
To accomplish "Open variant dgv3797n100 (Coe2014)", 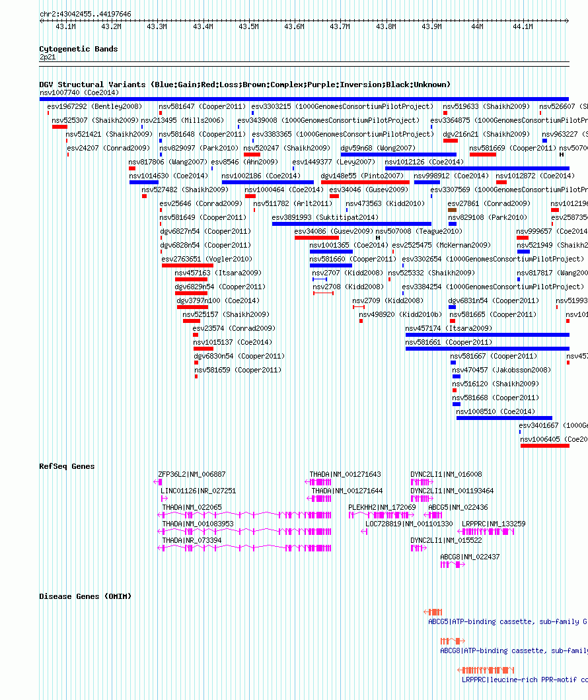I will pos(218,300).
